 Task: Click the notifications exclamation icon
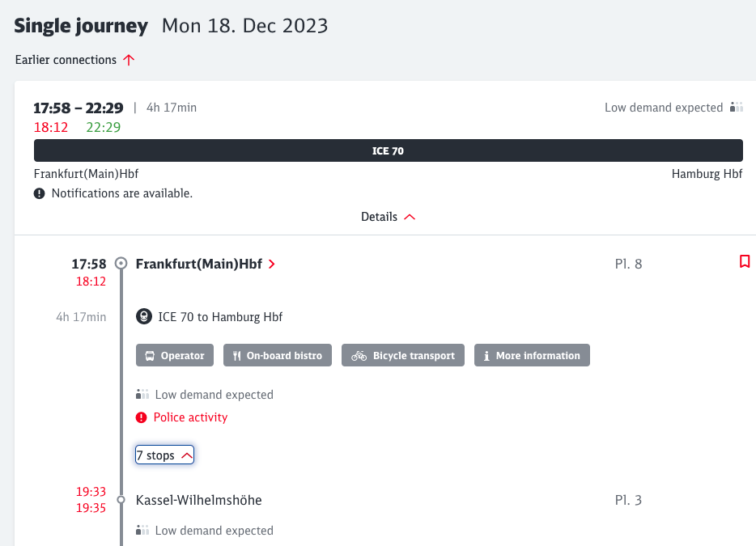40,193
